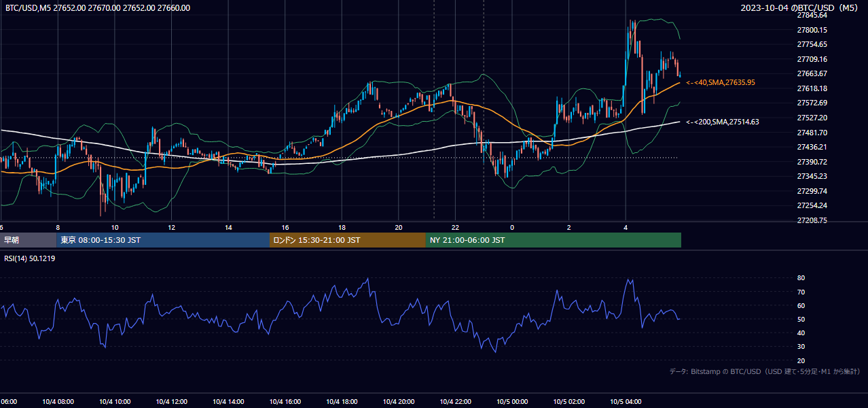This screenshot has width=868, height=408.
Task: Select the 27845.64 price axis label
Action: coord(812,15)
